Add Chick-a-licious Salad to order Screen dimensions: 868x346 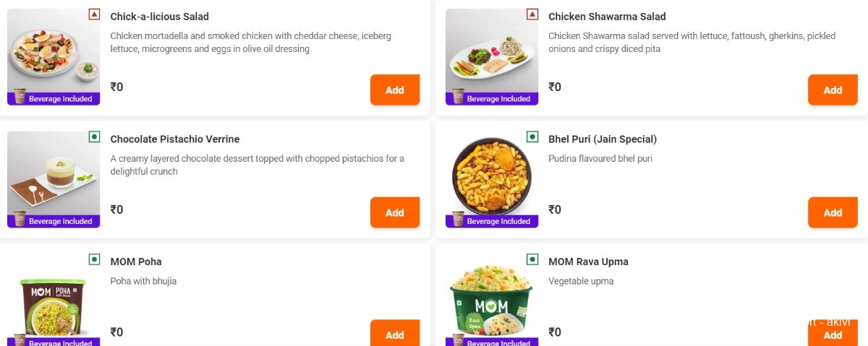[395, 90]
